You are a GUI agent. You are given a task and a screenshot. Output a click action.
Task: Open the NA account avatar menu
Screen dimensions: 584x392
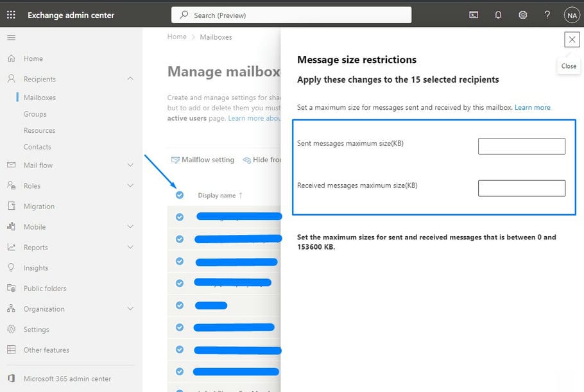[x=571, y=15]
